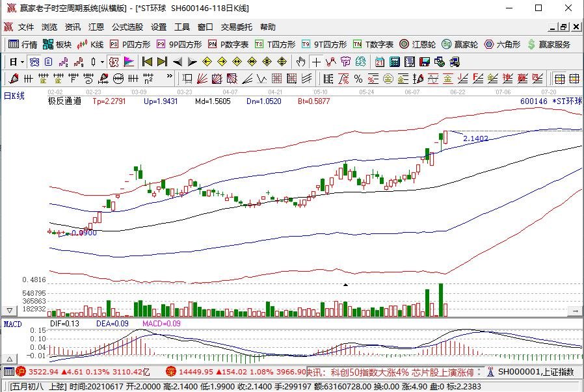Toggle the red puzzle overlay icon

click(114, 62)
